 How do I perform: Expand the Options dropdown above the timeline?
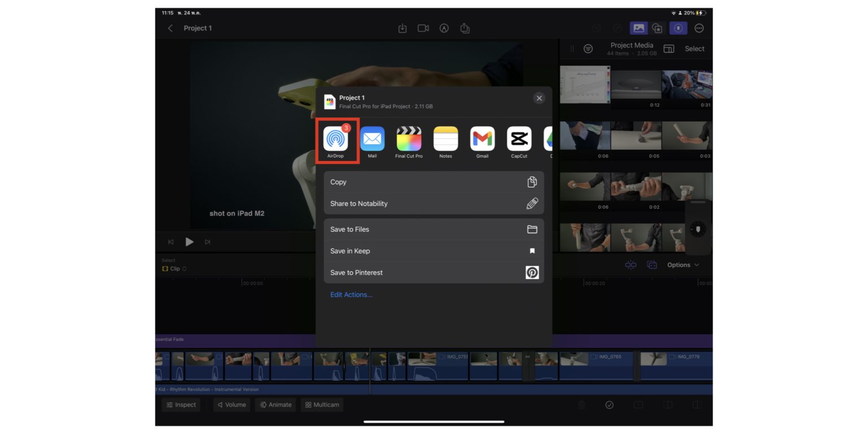click(683, 264)
